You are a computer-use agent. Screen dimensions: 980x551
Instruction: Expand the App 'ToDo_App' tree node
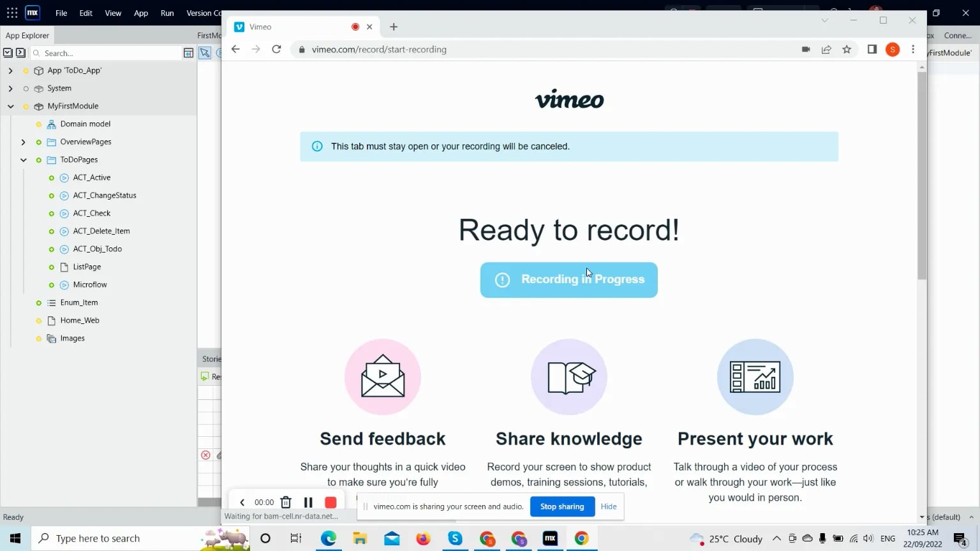(10, 71)
